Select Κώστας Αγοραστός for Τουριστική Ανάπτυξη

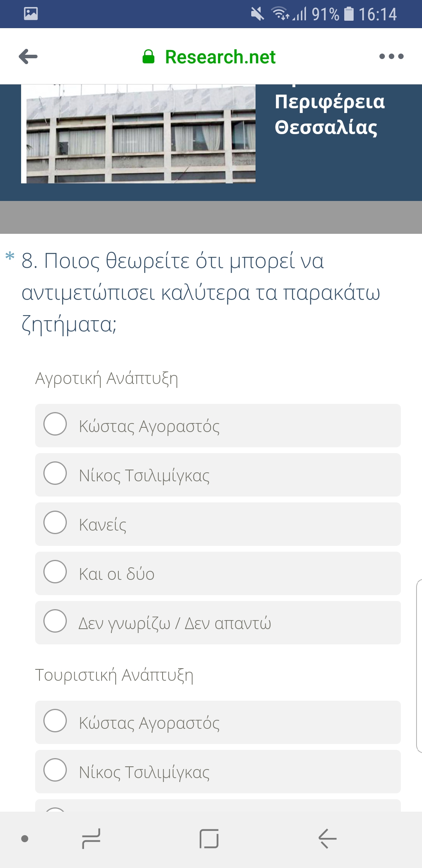coord(55,721)
